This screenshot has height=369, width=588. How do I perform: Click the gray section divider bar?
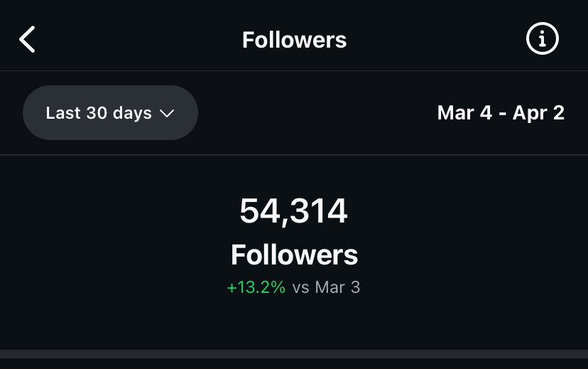(x=294, y=353)
